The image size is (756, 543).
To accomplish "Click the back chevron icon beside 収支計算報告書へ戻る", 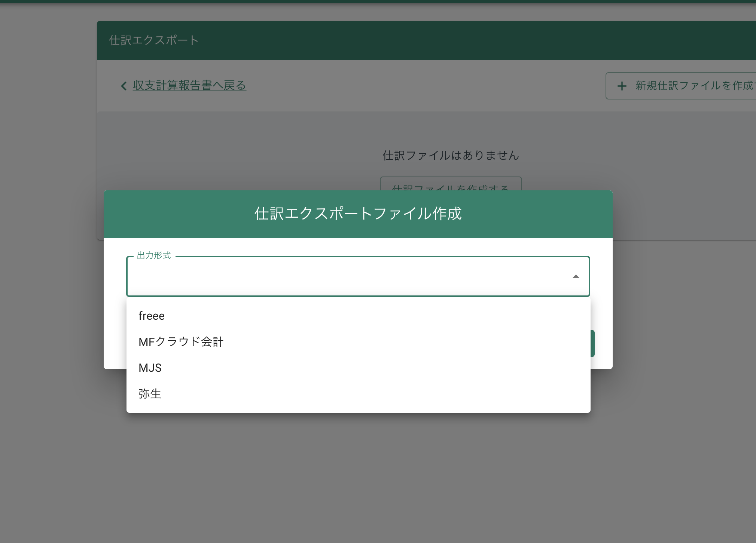I will point(124,86).
